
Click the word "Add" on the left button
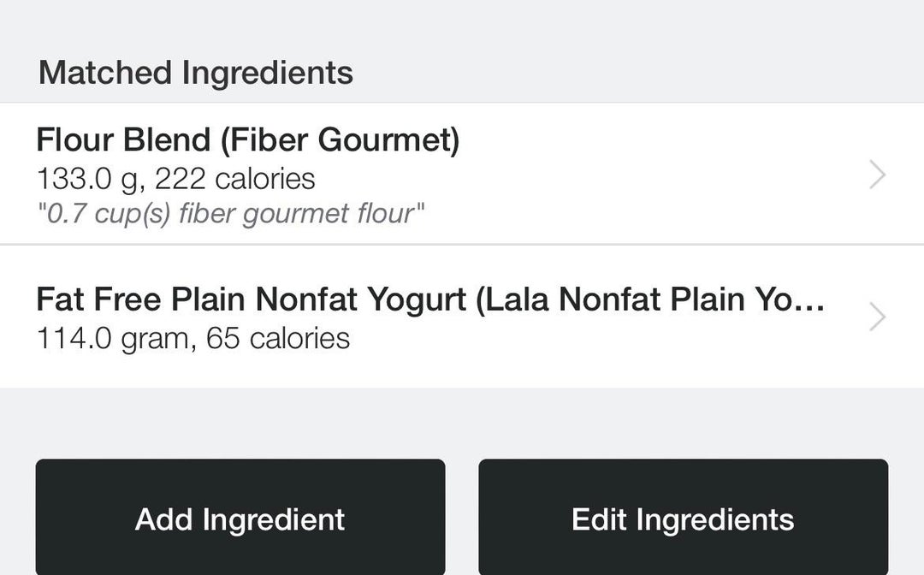tap(164, 519)
